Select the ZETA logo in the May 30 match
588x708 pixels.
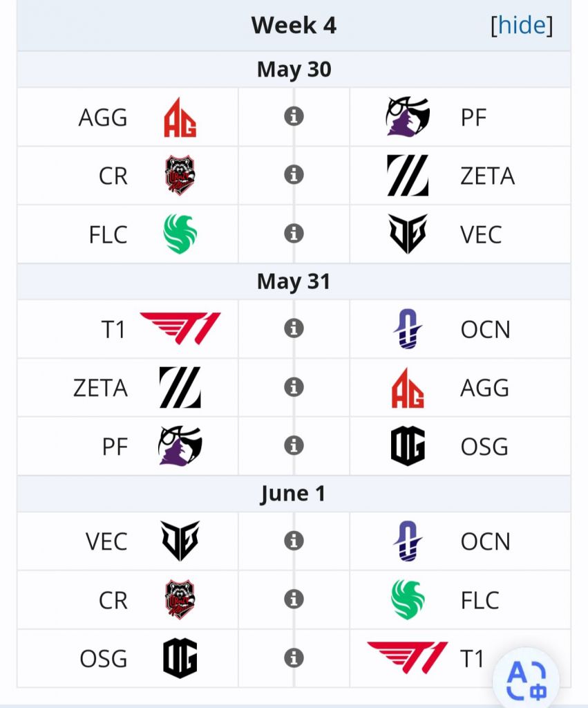[408, 176]
